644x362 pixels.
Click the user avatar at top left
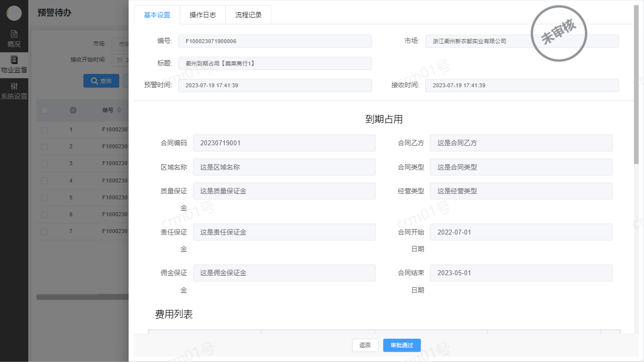[x=14, y=13]
